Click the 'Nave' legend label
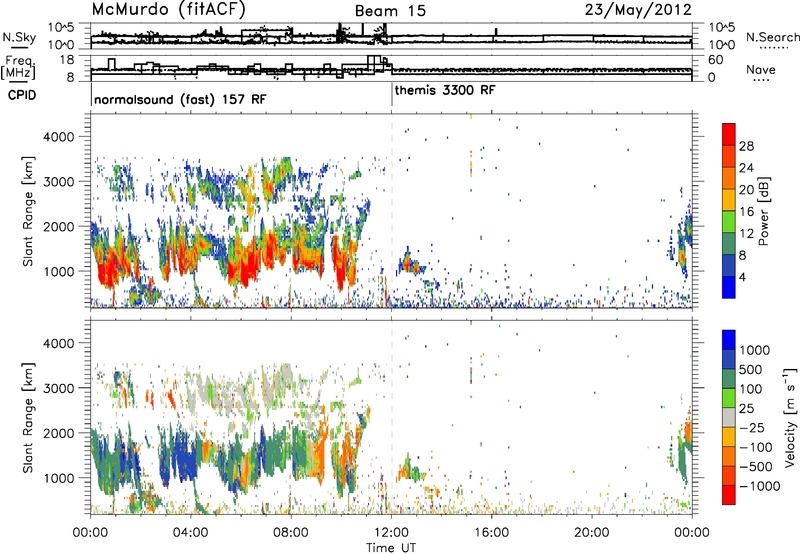The width and height of the screenshot is (800, 554). pyautogui.click(x=761, y=70)
